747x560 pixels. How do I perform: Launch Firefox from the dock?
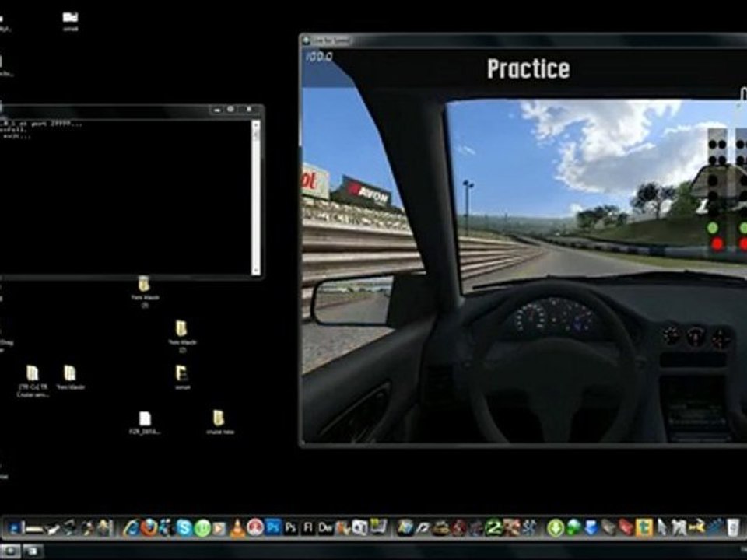click(149, 527)
